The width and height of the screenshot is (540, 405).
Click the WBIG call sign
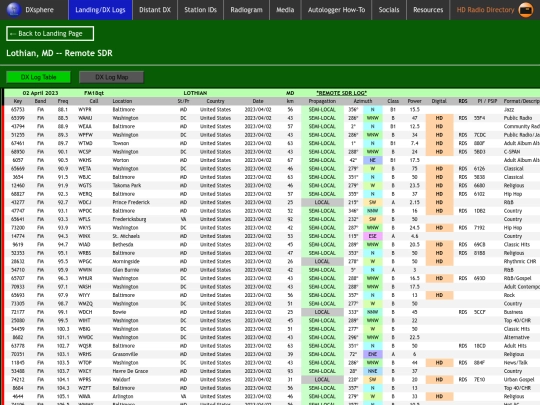84,329
